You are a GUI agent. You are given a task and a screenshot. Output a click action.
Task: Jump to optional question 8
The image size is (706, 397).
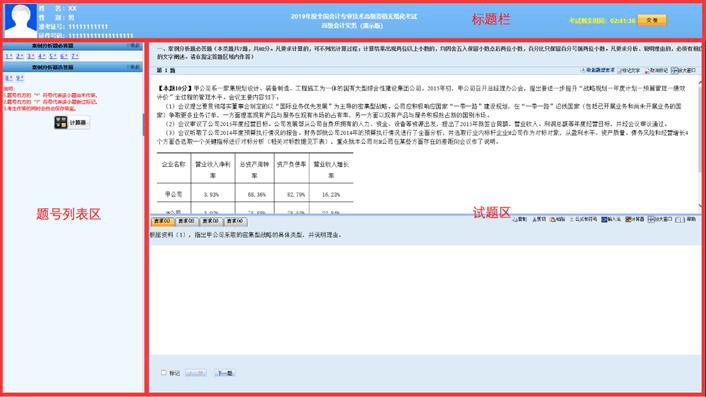9,78
